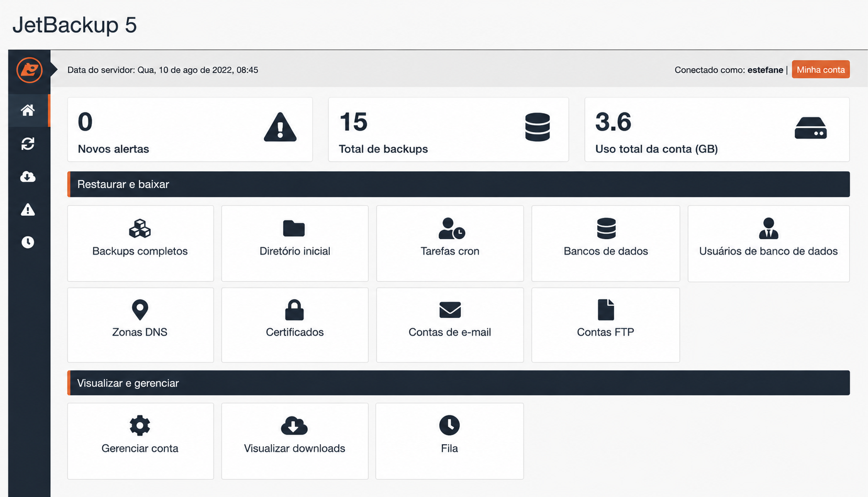Click the Backups completos cubes icon
This screenshot has height=497, width=868.
tap(140, 228)
